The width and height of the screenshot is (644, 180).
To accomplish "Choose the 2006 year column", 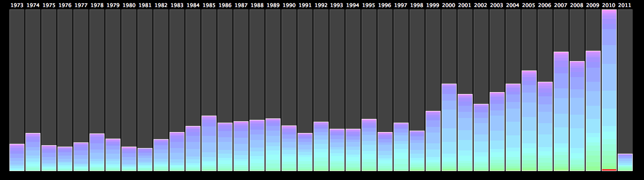I will [545, 126].
